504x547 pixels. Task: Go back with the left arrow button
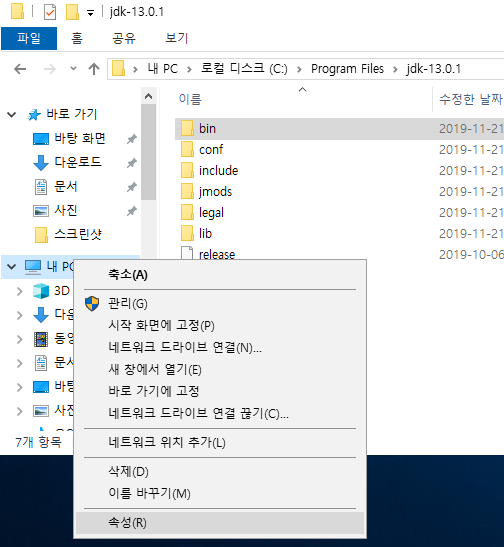coord(20,69)
